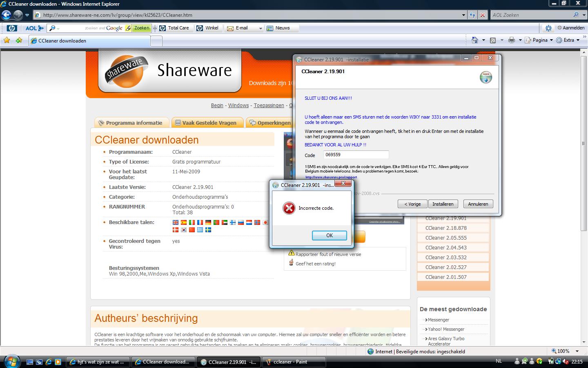Click the Swedish flag language icon
Viewport: 588px width, 368px height.
[x=208, y=230]
